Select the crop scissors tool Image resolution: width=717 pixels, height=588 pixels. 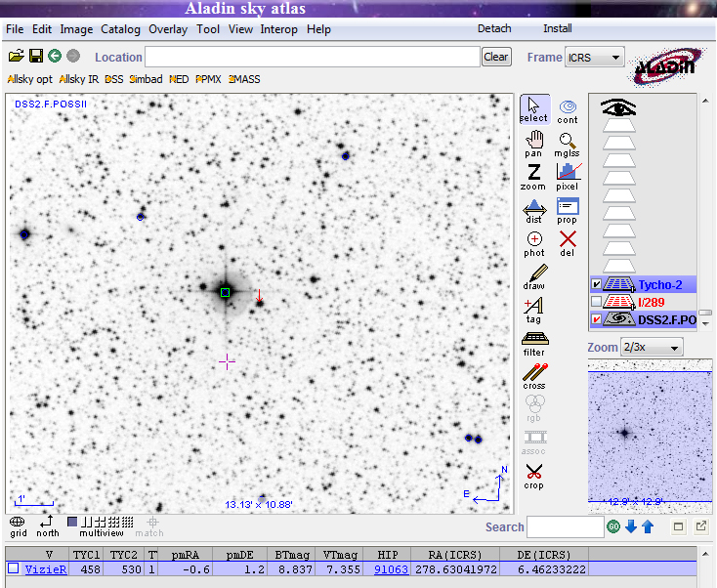(533, 477)
